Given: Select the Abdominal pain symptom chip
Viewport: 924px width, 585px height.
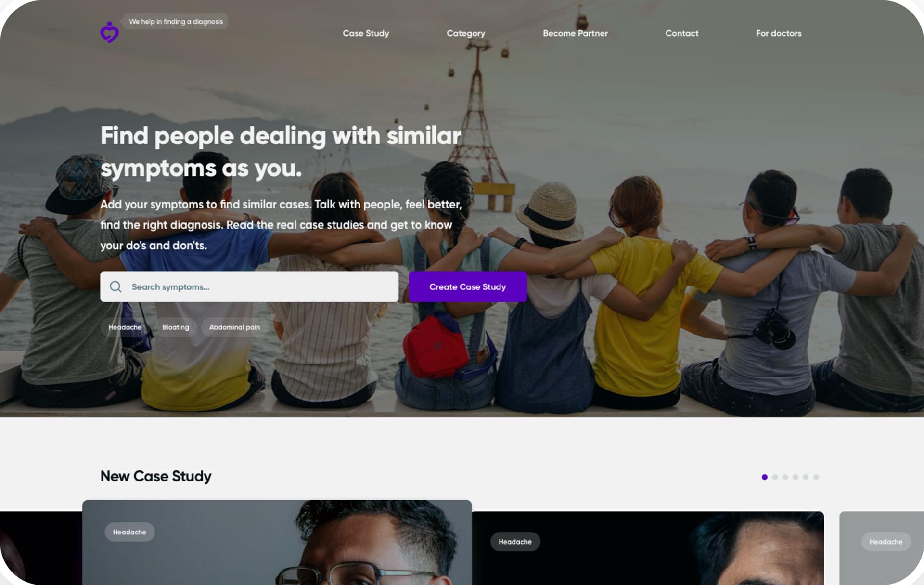Looking at the screenshot, I should click(234, 327).
